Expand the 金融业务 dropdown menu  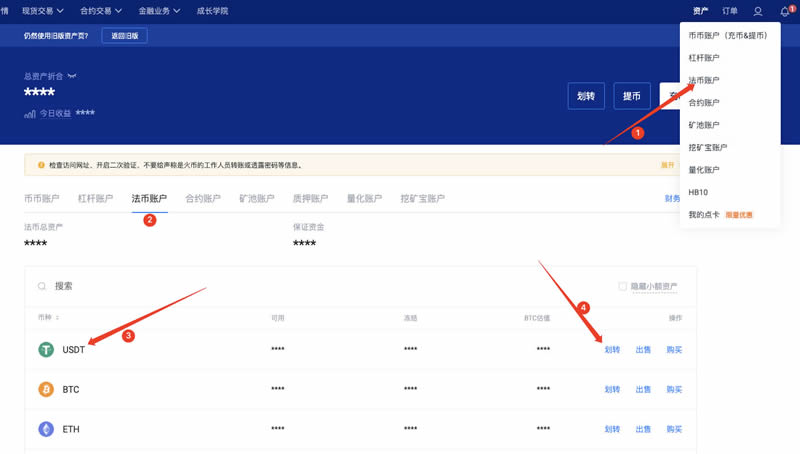[x=158, y=11]
